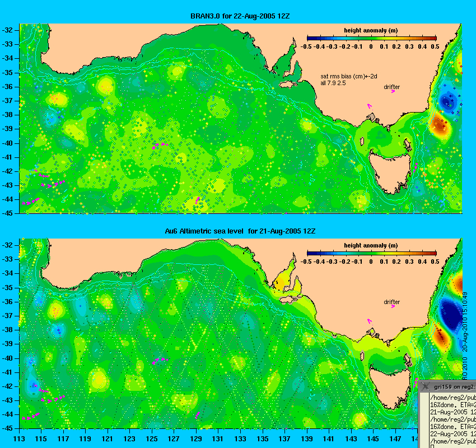Image resolution: width=476 pixels, height=448 pixels.
Task: Click latitude label -32 on the upper panel
Action: coord(8,30)
